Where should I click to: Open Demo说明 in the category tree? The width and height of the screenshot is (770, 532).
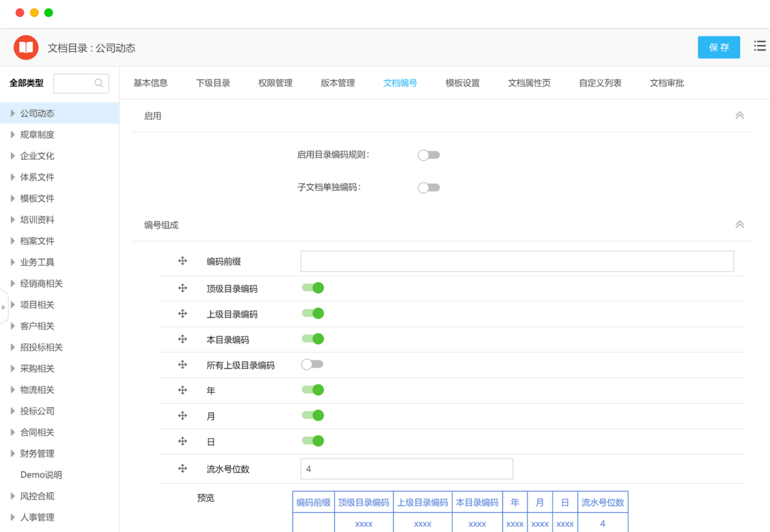41,474
